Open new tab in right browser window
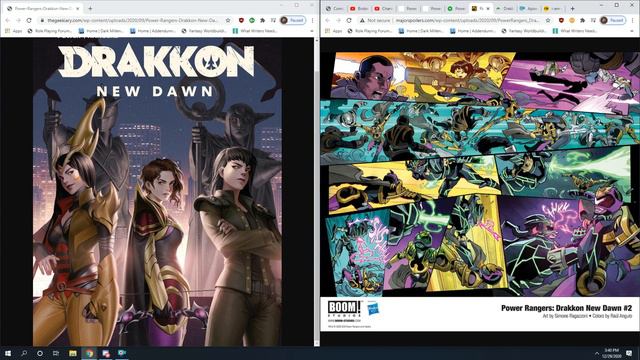The width and height of the screenshot is (640, 360). click(573, 8)
